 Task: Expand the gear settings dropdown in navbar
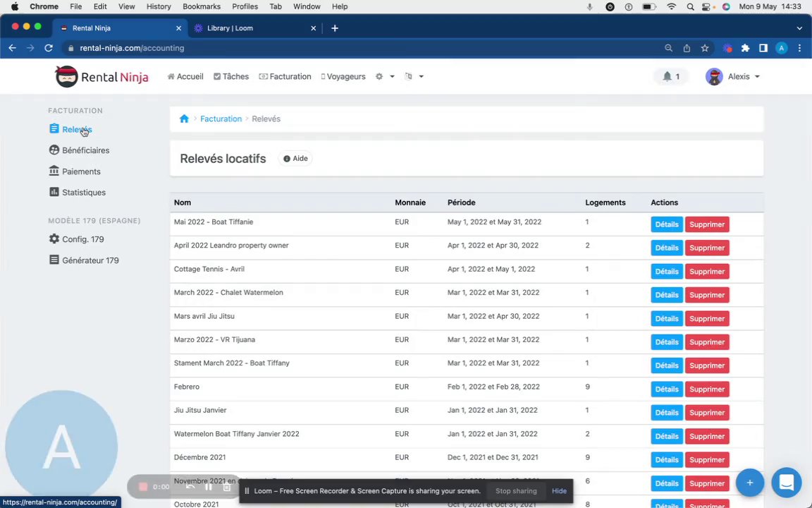(x=384, y=76)
